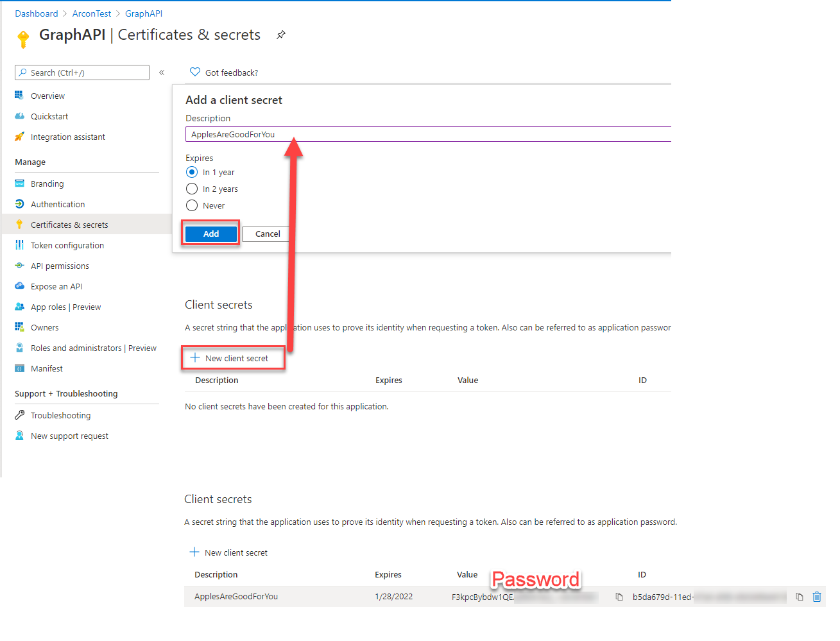Click the lower New client secret label
This screenshot has height=641, width=840.
pos(236,552)
